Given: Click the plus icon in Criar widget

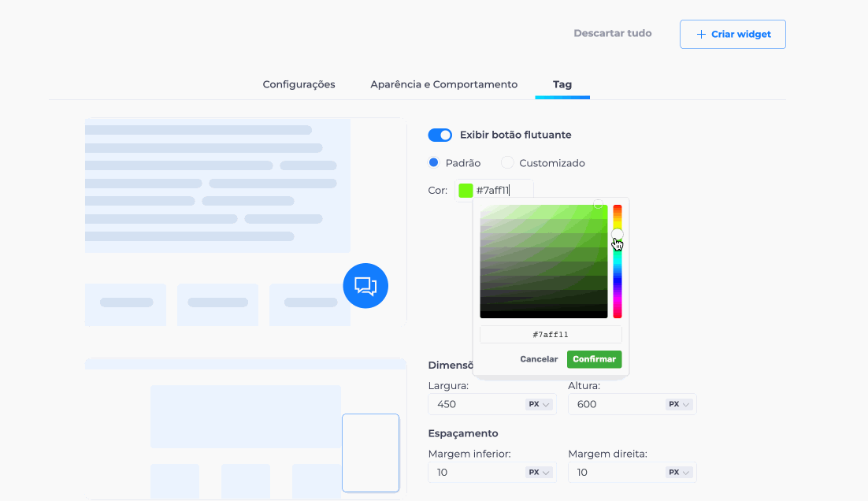Looking at the screenshot, I should point(701,35).
